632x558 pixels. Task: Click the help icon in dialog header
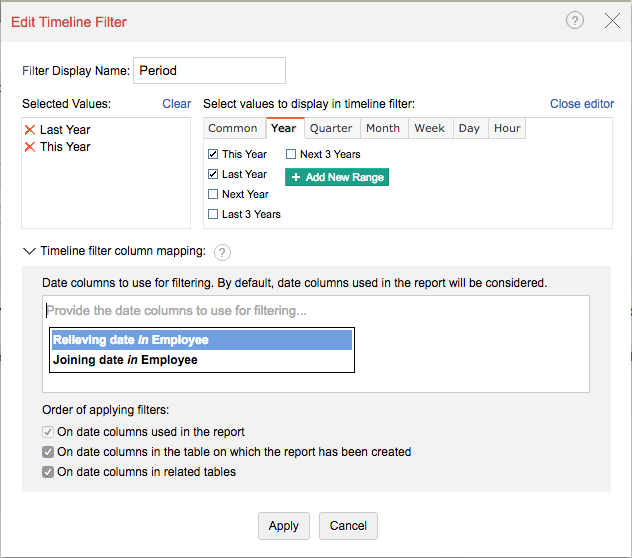[x=575, y=21]
